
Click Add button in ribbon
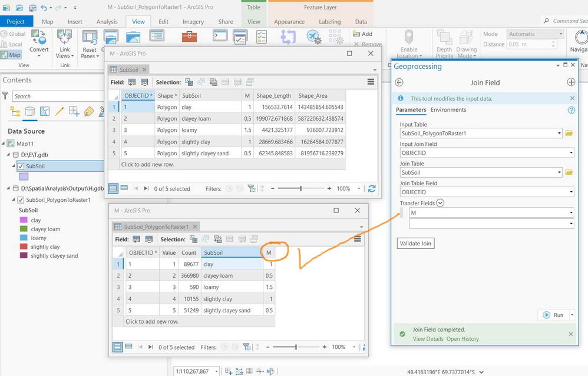pyautogui.click(x=362, y=34)
